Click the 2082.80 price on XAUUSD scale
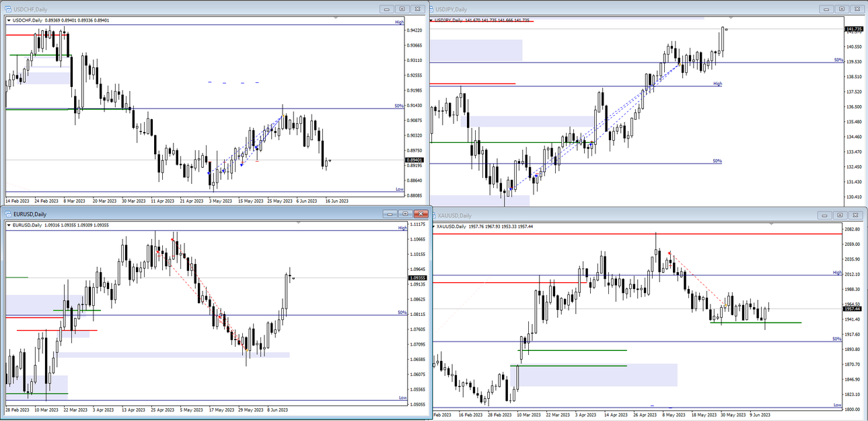 [x=853, y=230]
